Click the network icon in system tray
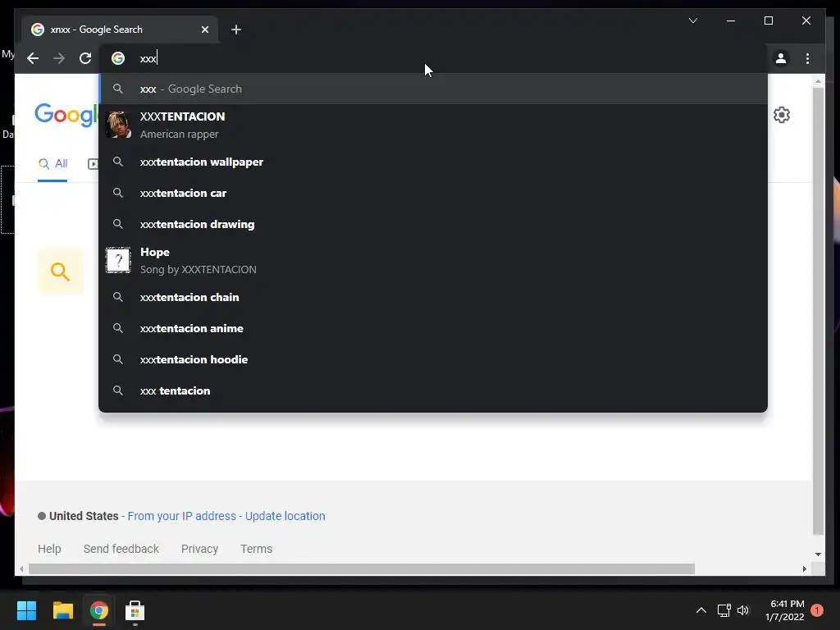 (x=724, y=610)
